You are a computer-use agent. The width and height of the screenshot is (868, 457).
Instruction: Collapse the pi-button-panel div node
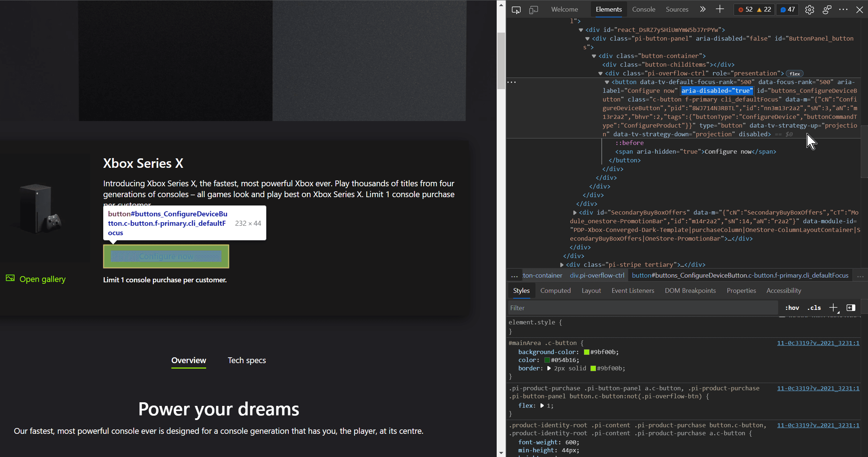point(587,39)
